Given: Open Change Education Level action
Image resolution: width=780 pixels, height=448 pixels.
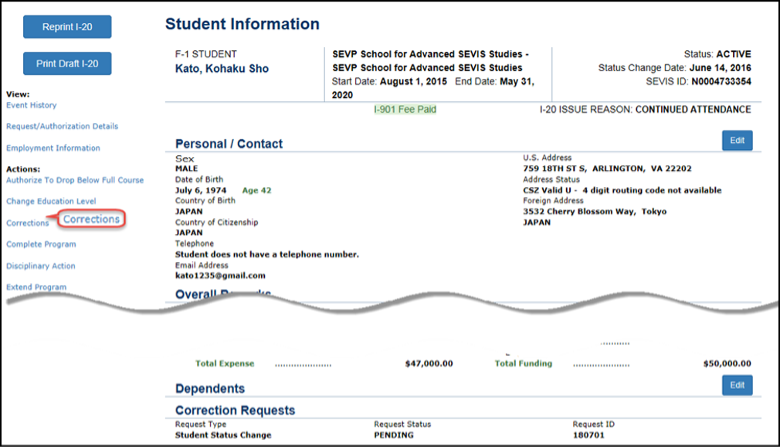Looking at the screenshot, I should (51, 201).
